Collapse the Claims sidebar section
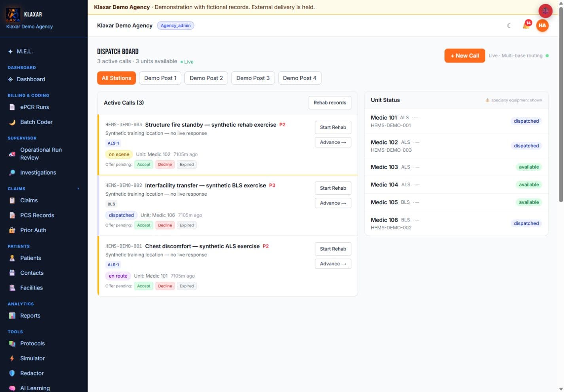 78,189
